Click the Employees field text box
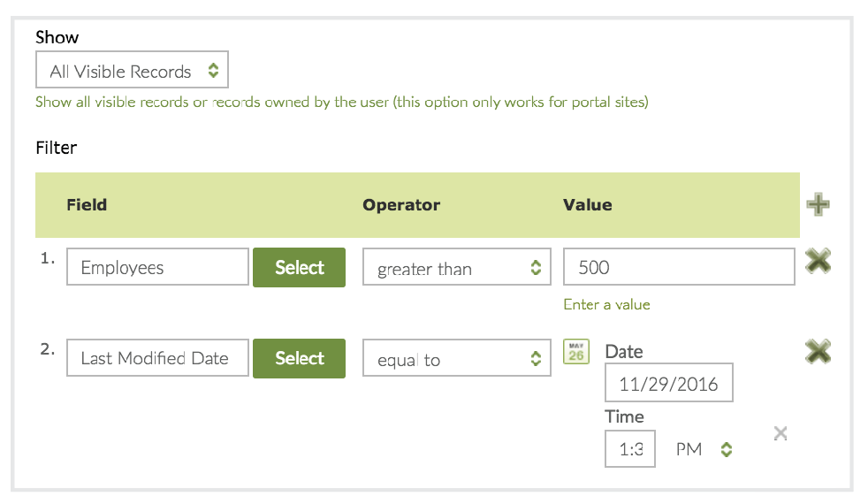Viewport: 868px width, 504px height. (x=157, y=267)
